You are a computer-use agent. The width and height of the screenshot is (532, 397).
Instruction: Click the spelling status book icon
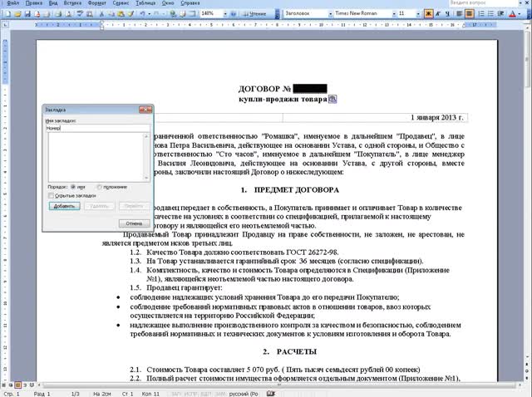(x=270, y=394)
